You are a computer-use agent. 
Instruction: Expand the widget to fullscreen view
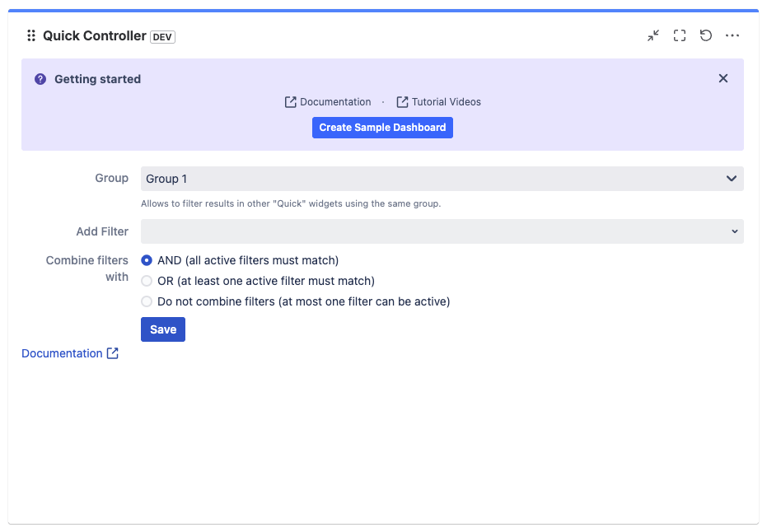(680, 35)
